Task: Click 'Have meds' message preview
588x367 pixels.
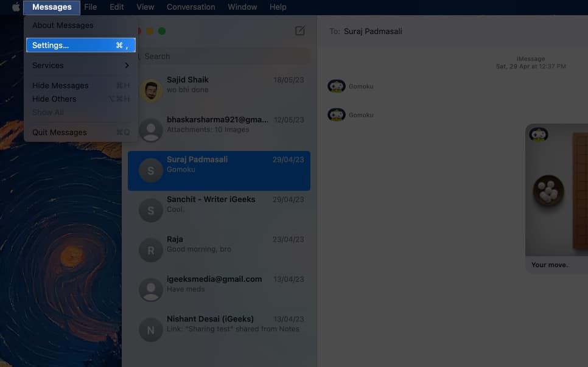Action: tap(186, 289)
